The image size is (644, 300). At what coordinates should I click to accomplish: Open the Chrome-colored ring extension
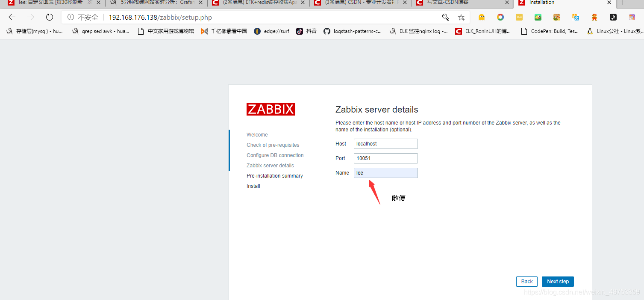(x=500, y=17)
